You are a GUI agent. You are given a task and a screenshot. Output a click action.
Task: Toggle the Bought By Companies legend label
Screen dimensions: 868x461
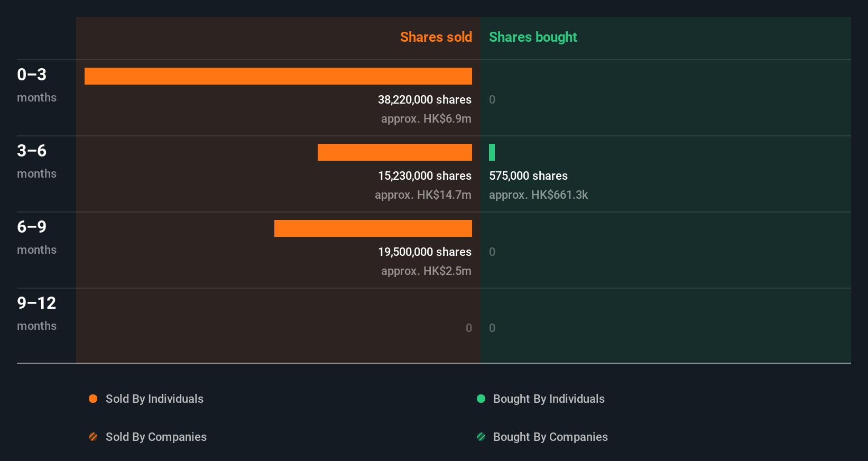pos(550,437)
